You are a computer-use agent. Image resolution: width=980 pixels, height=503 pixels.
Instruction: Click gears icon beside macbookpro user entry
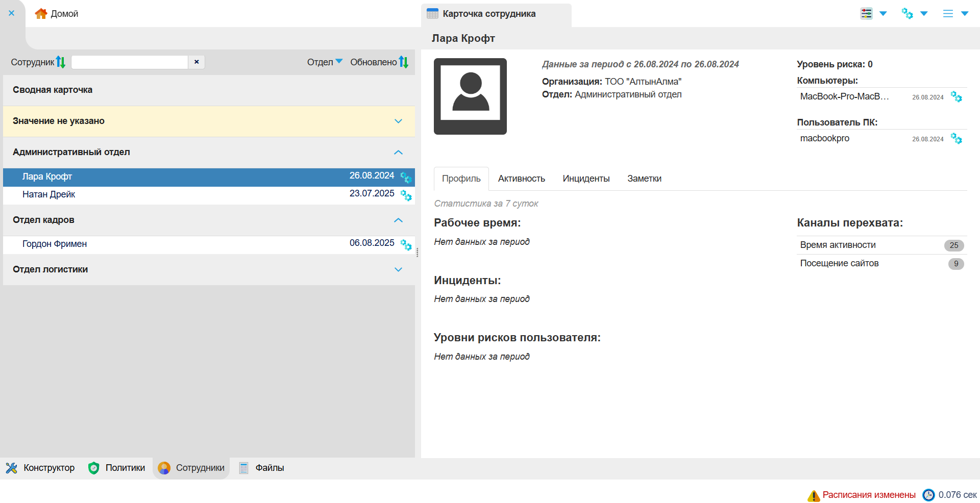(956, 139)
